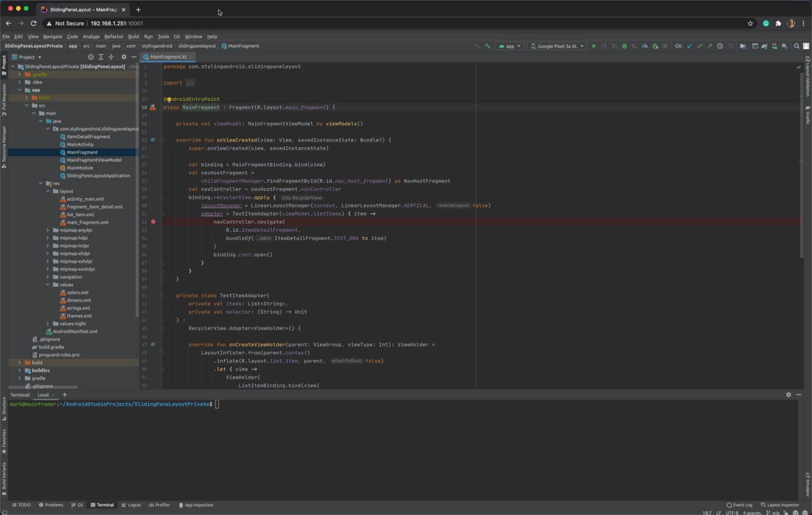
Task: Show Git history clock icon
Action: [720, 46]
